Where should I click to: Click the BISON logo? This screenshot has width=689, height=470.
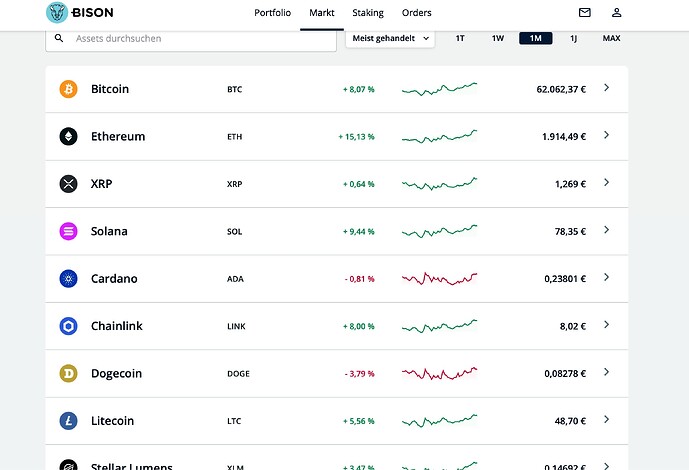pos(80,12)
